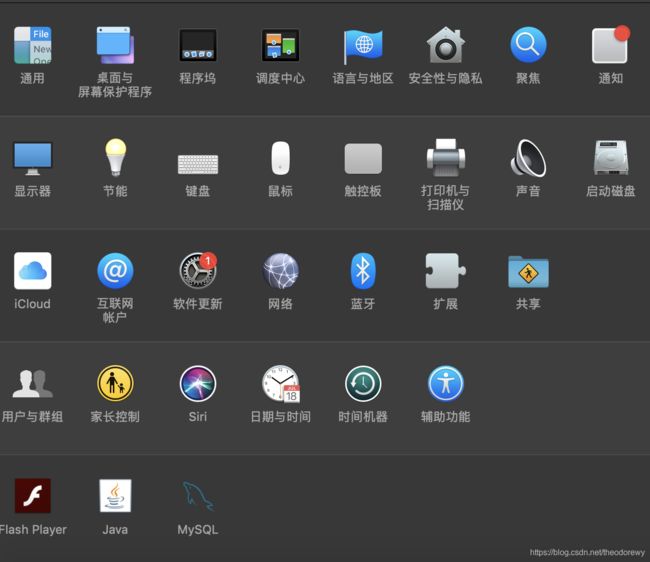Open 家长控制 (Parental Controls) icon
This screenshot has height=562, width=650.
pyautogui.click(x=115, y=383)
